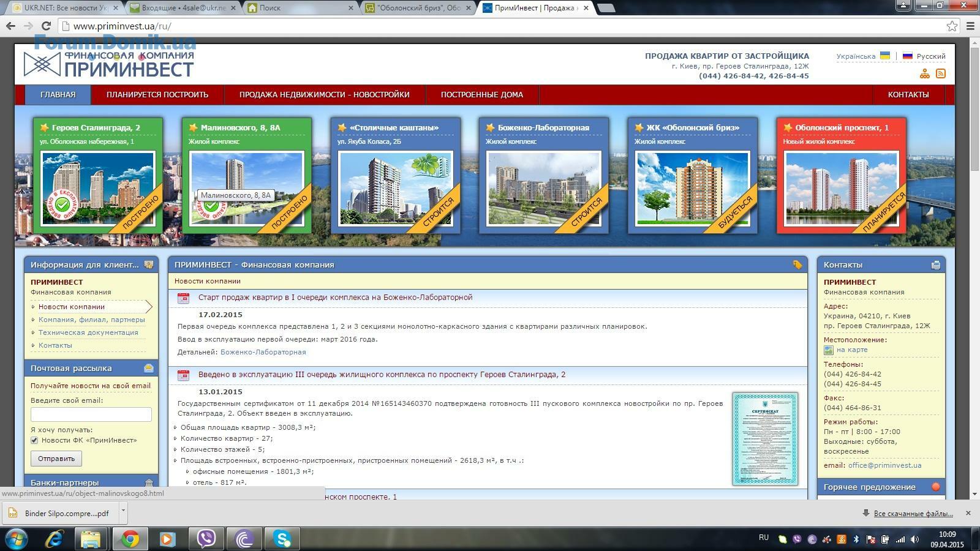
Task: Open ПОСТРОЕННЫЕ ДОМА menu item
Action: point(482,94)
